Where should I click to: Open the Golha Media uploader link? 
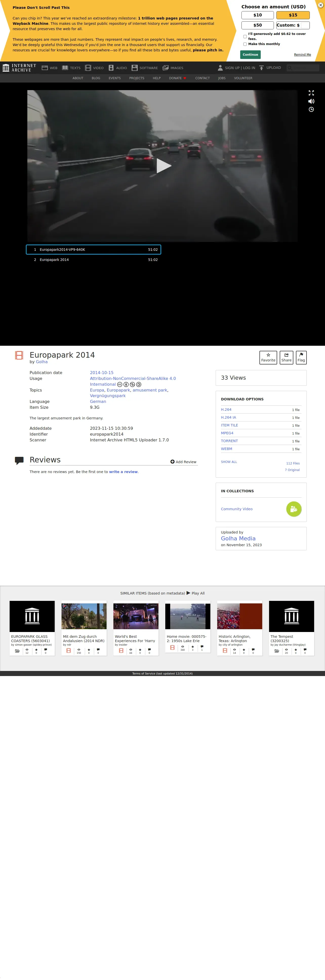pyautogui.click(x=238, y=539)
